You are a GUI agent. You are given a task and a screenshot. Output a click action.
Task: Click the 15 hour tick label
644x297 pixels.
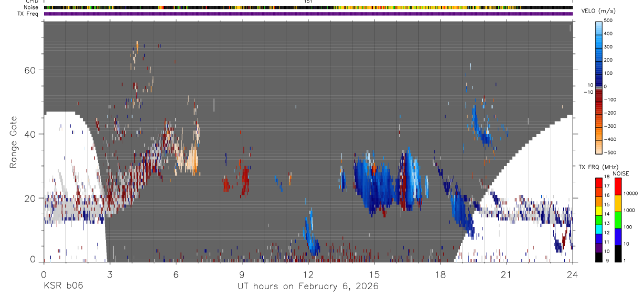pyautogui.click(x=374, y=274)
